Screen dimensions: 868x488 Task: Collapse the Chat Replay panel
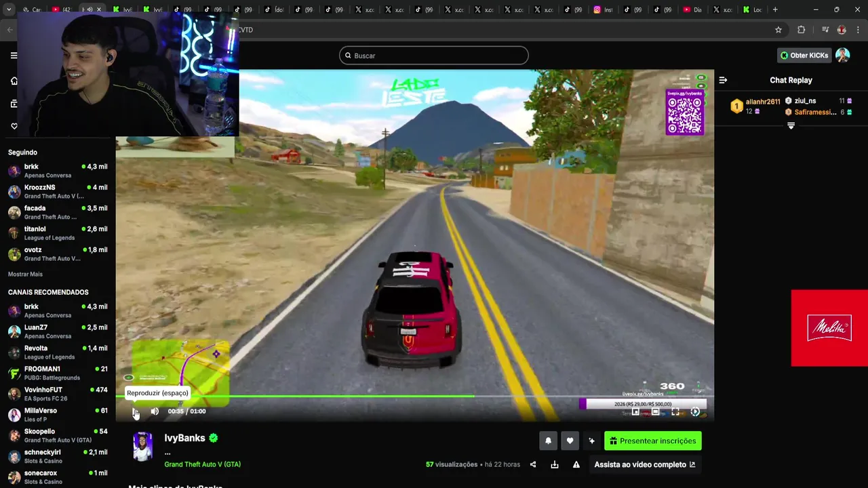(x=723, y=80)
